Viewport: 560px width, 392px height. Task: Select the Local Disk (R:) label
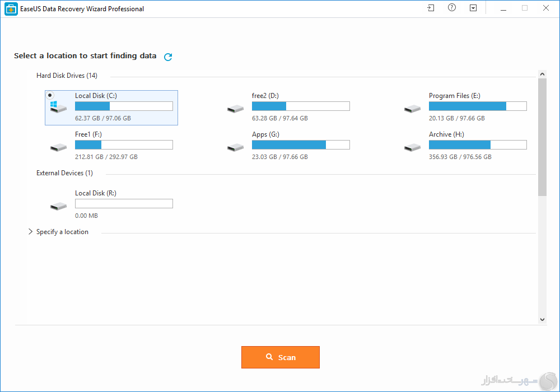pyautogui.click(x=96, y=193)
